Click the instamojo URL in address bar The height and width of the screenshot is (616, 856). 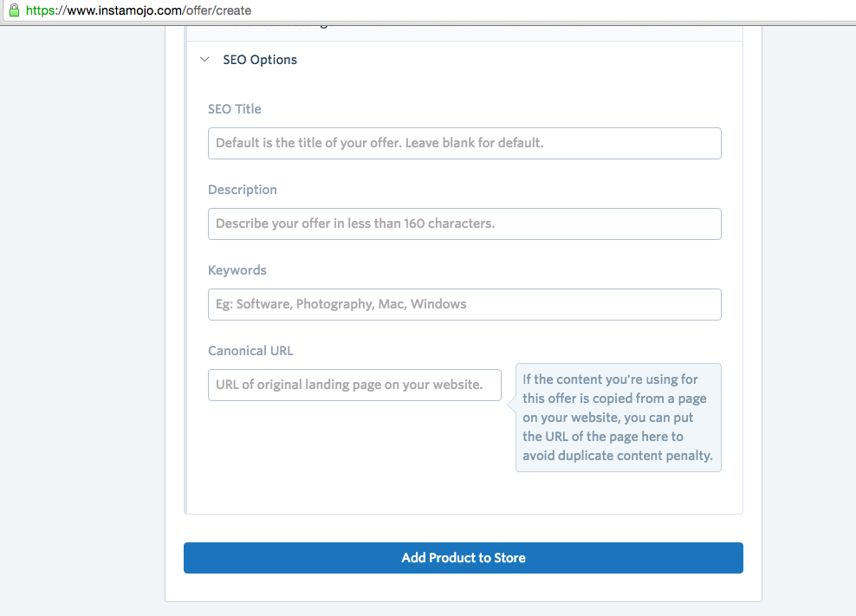(x=139, y=10)
